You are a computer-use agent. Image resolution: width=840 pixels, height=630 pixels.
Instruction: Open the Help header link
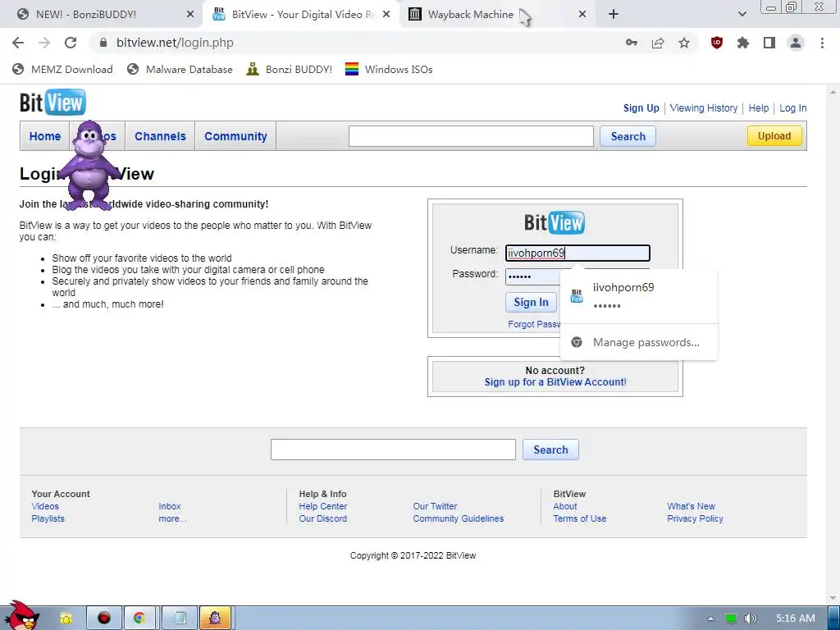(x=759, y=107)
